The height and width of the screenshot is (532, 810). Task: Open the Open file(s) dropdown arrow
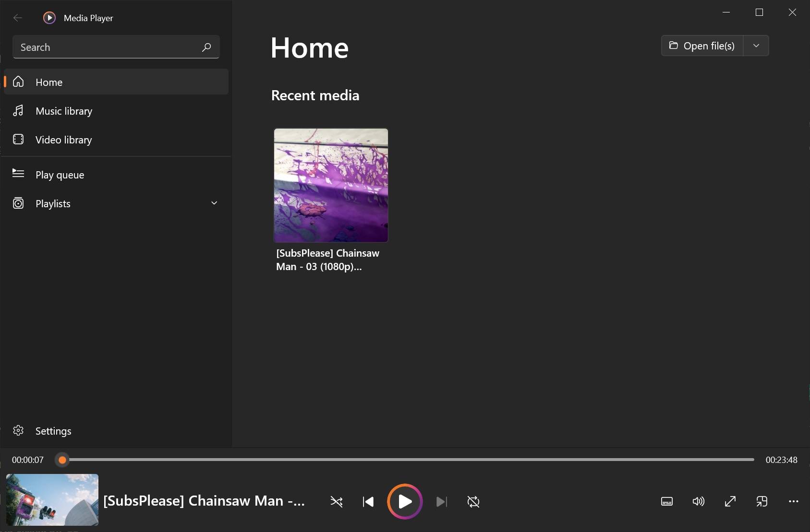click(755, 46)
